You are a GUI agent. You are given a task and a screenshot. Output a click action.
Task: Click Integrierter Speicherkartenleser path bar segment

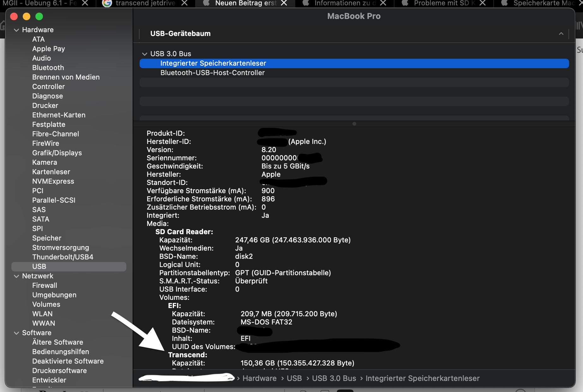pos(423,378)
